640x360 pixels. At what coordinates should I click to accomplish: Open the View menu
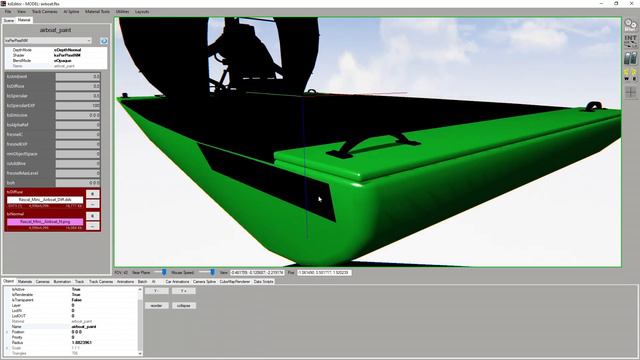click(21, 12)
